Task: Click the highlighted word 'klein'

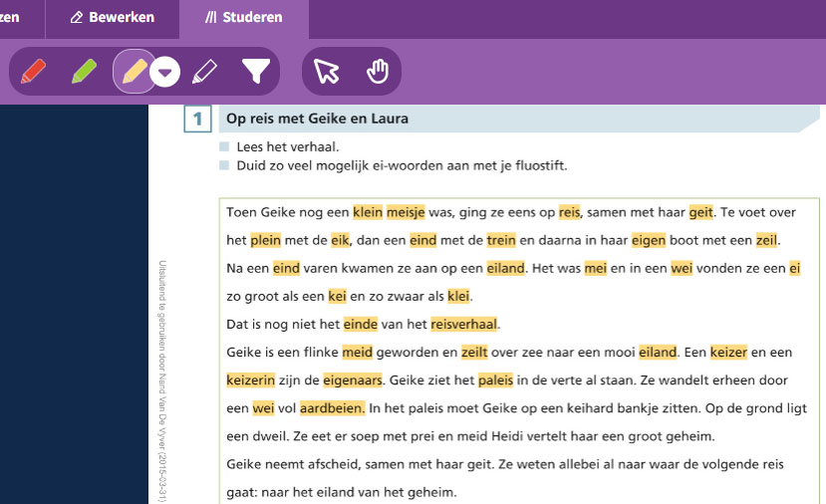Action: click(368, 212)
